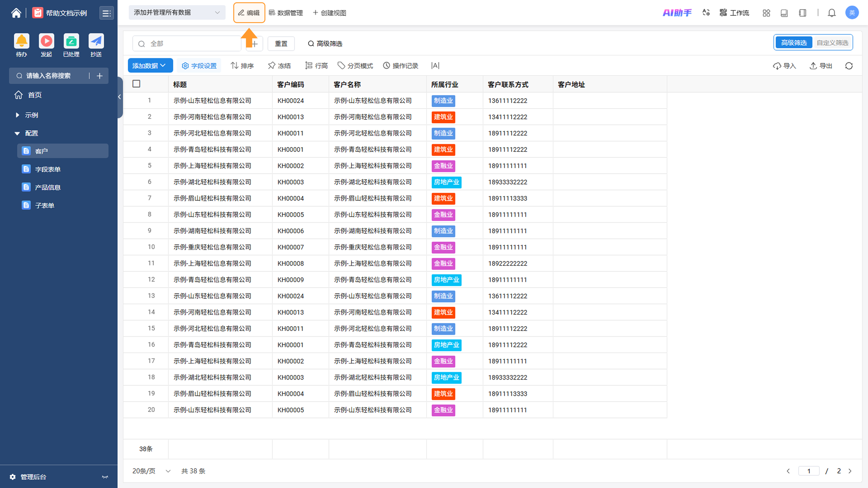Switch to 自定义筛选 filter mode
868x488 pixels.
click(x=832, y=43)
